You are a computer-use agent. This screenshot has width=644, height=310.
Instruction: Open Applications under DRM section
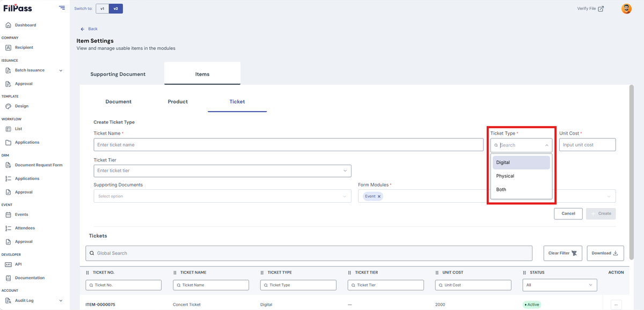pyautogui.click(x=27, y=179)
